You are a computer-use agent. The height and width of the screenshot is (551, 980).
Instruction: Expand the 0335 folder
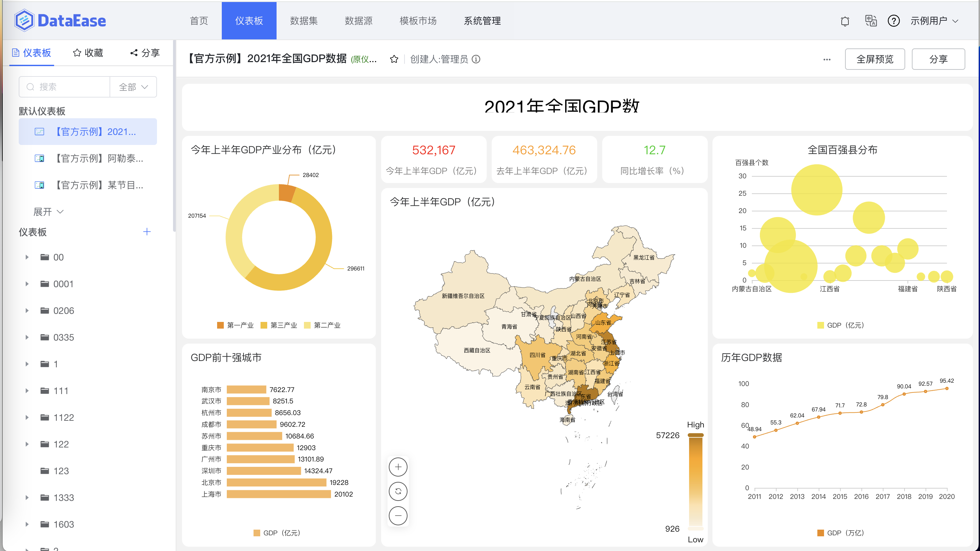point(27,337)
